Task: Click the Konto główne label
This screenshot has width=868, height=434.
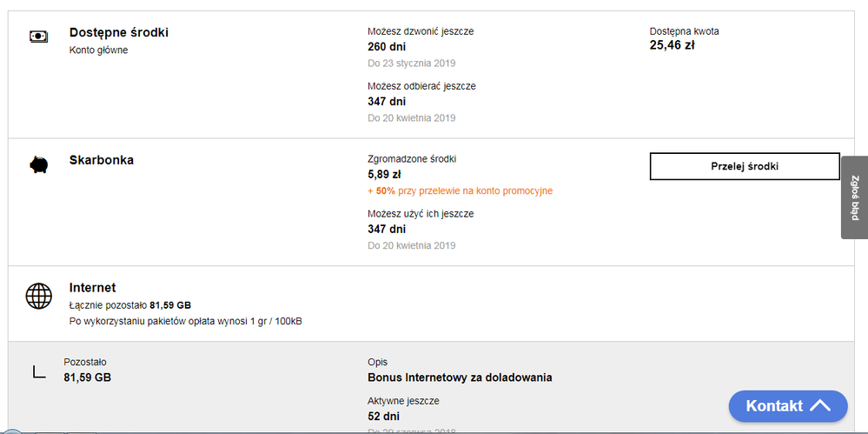Action: 98,50
